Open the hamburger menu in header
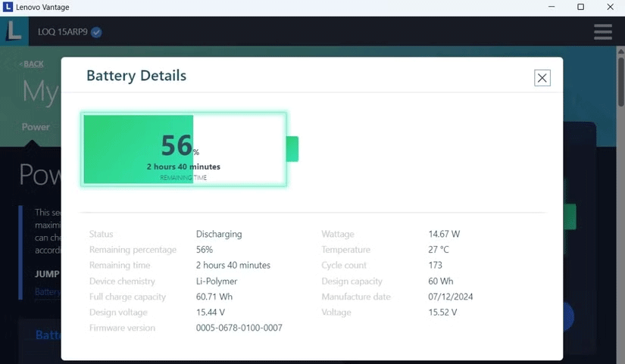Screen dimensions: 625x364 coord(603,31)
